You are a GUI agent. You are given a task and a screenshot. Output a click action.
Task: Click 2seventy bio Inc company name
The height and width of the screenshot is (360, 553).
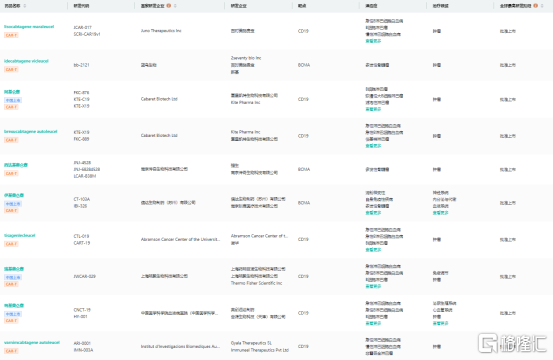pyautogui.click(x=246, y=58)
